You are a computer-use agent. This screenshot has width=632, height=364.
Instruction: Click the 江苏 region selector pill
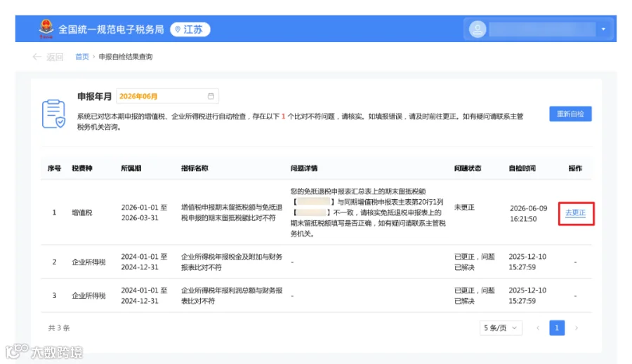point(190,29)
